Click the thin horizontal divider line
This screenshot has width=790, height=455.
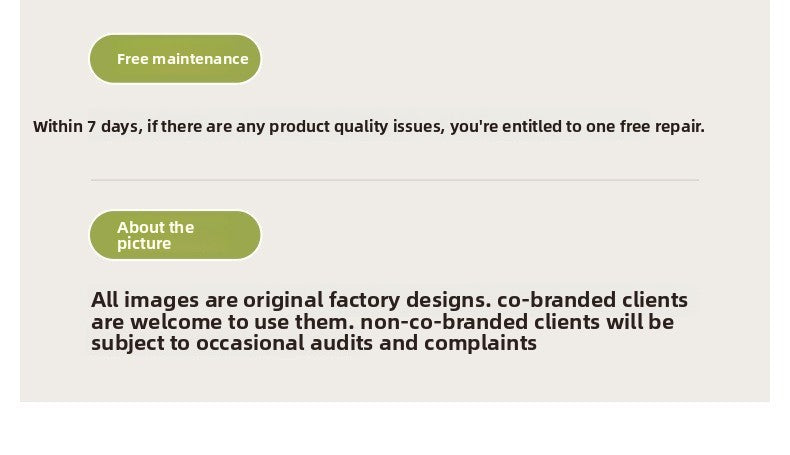pyautogui.click(x=394, y=180)
